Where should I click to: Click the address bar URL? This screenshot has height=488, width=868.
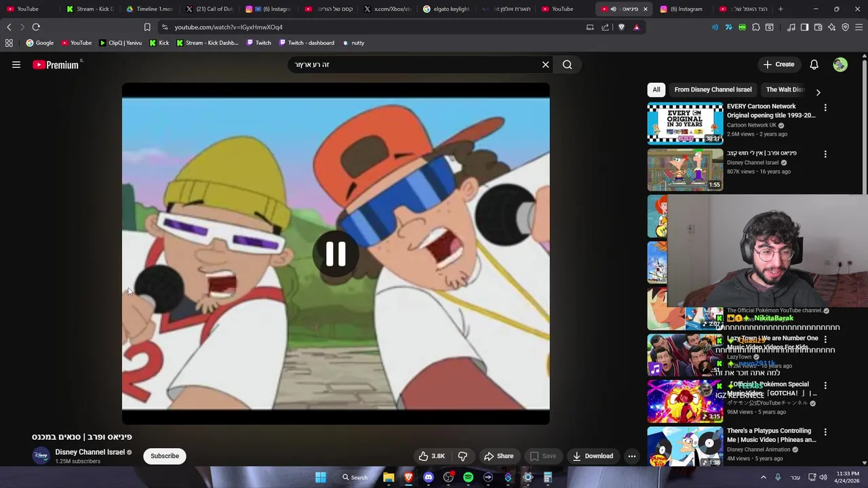[x=229, y=27]
